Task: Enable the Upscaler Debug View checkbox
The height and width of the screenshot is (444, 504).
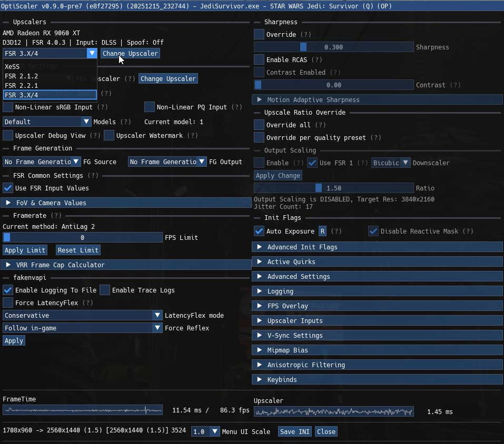Action: point(8,135)
